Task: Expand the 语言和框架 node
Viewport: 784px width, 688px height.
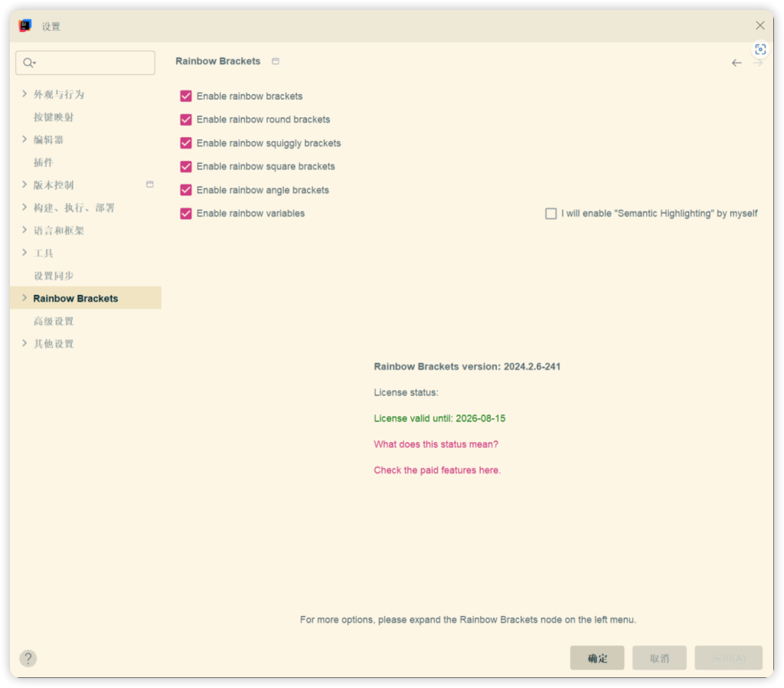Action: (x=24, y=230)
